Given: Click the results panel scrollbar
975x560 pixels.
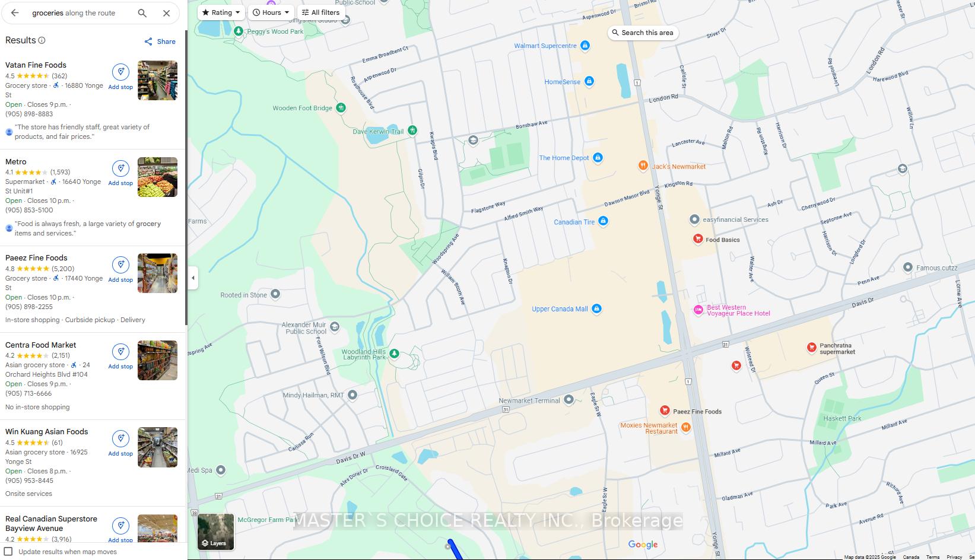Looking at the screenshot, I should pos(186,177).
